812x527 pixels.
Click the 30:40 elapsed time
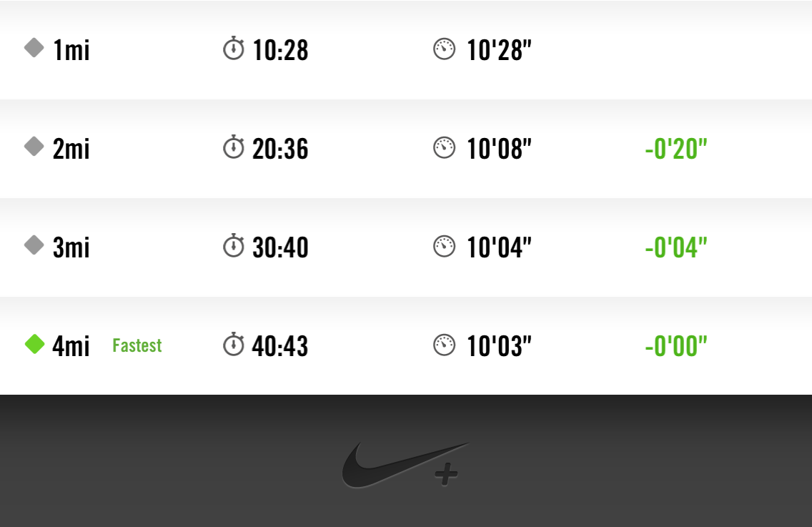tap(280, 248)
